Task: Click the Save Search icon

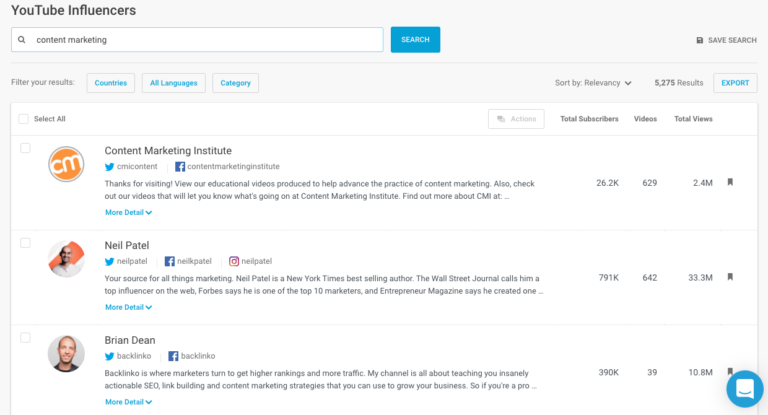Action: coord(700,40)
